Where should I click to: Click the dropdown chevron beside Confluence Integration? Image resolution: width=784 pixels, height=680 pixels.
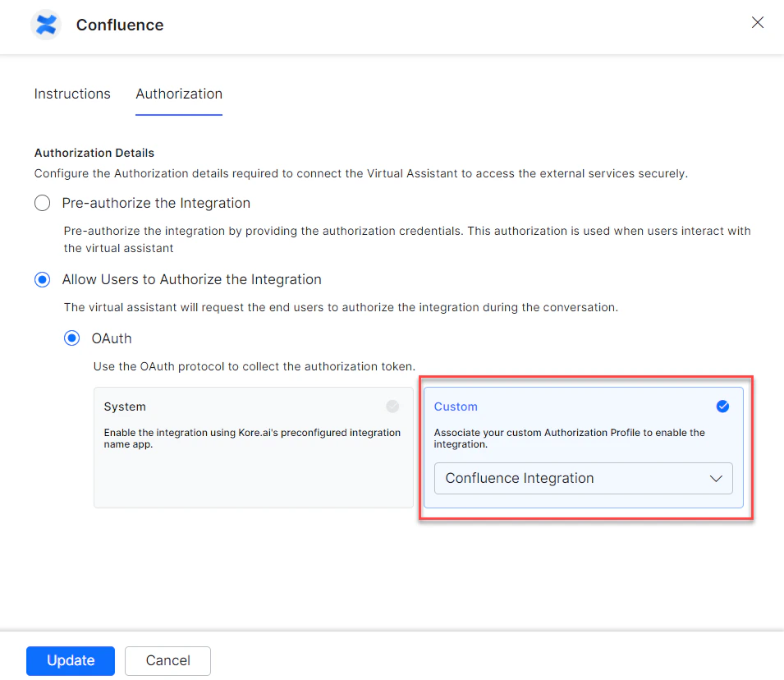(x=715, y=478)
